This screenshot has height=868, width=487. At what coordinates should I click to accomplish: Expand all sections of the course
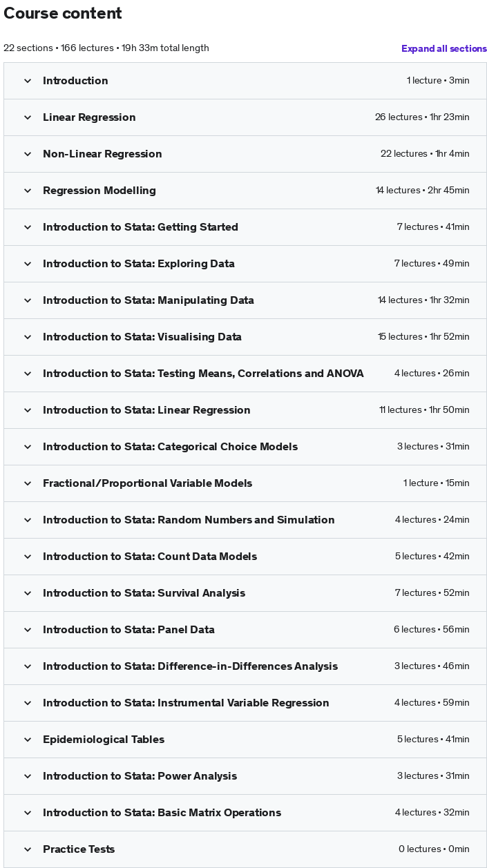(x=444, y=48)
